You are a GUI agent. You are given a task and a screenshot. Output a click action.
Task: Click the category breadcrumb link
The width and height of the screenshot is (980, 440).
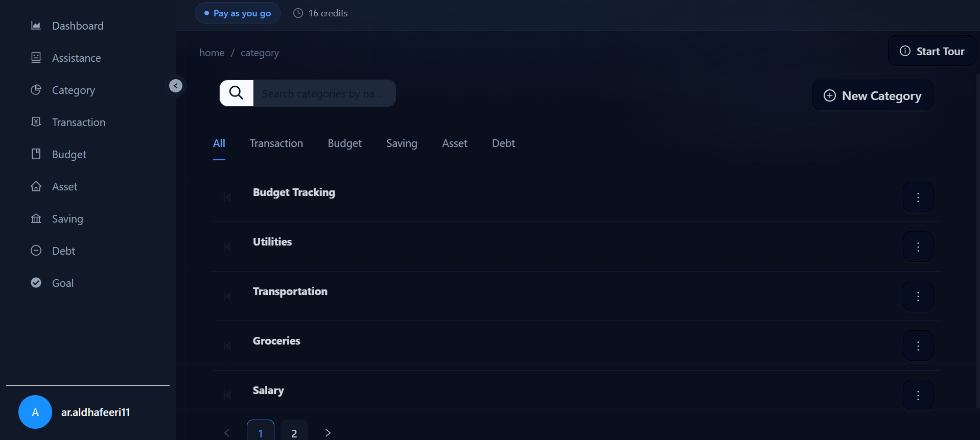[x=260, y=53]
